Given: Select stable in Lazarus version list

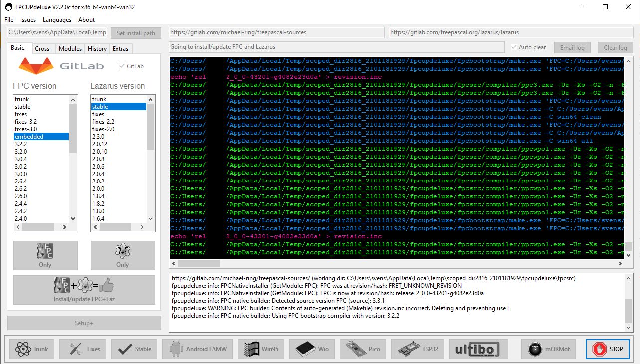Looking at the screenshot, I should (119, 107).
